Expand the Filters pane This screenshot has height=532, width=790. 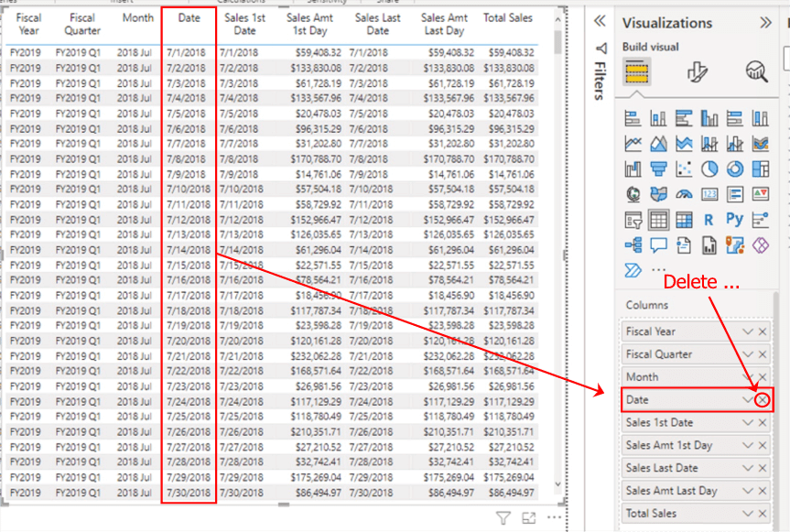tap(600, 21)
